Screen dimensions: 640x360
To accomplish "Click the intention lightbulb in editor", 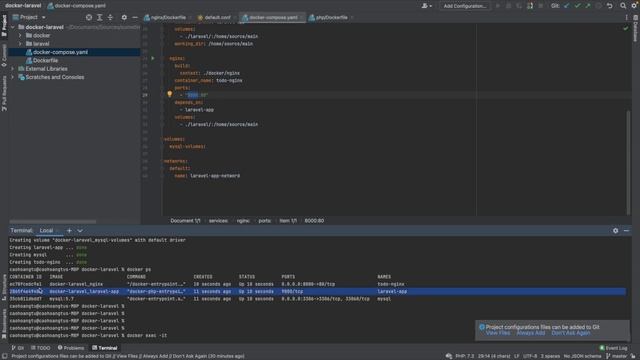I will coord(170,94).
